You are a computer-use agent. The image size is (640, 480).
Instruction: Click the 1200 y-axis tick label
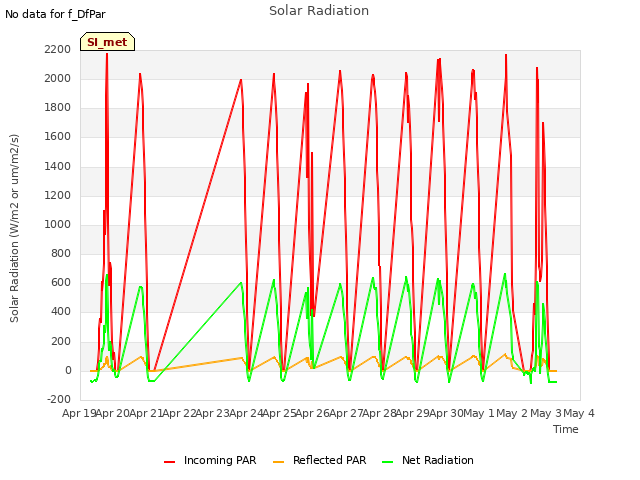58,196
